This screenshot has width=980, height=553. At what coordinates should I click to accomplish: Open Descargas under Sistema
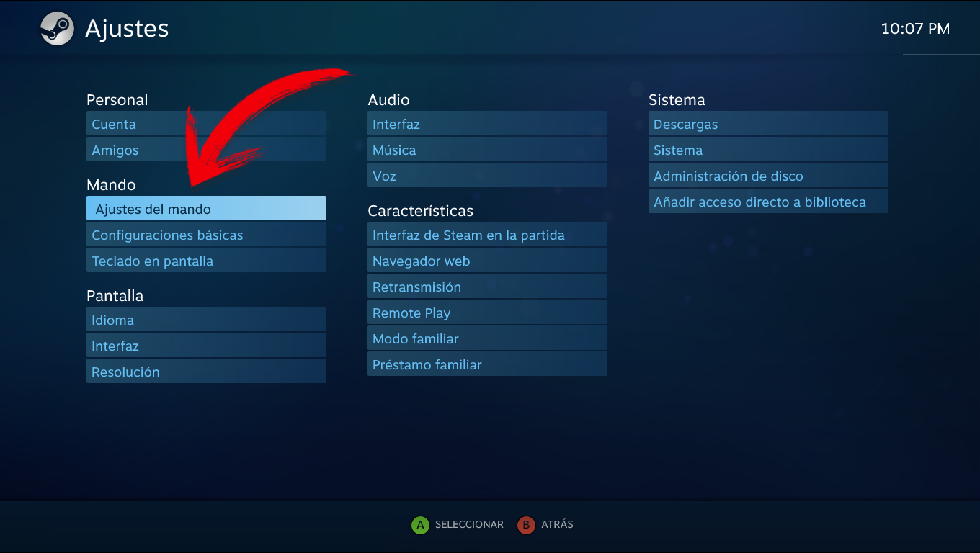tap(768, 123)
